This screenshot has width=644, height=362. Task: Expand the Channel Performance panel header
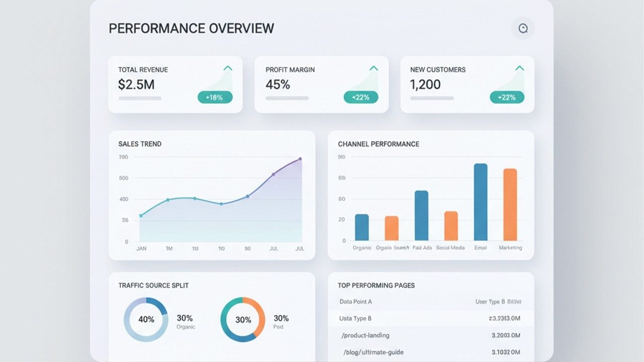coord(378,144)
